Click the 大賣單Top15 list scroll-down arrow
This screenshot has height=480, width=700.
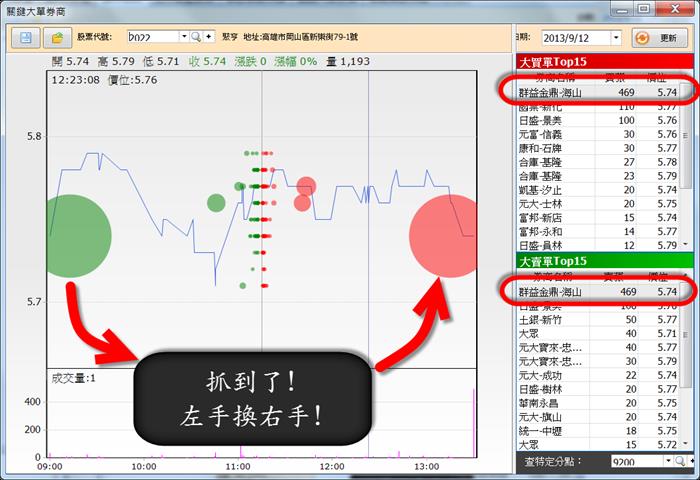click(x=686, y=443)
